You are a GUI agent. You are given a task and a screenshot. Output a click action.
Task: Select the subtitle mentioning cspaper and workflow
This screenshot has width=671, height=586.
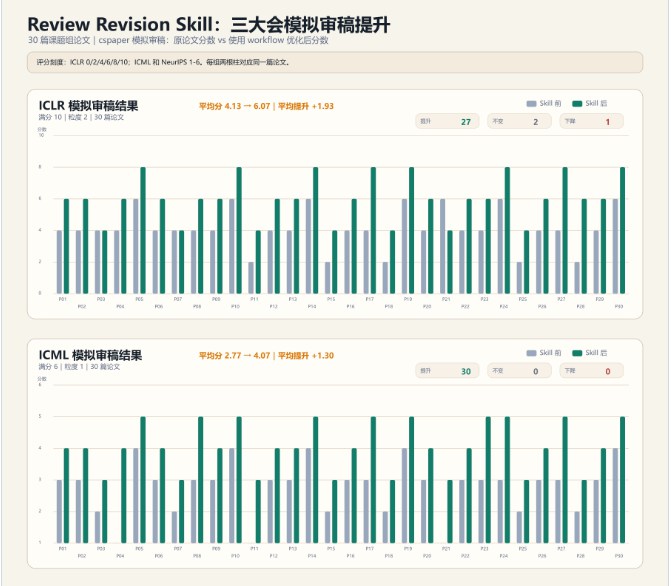click(178, 40)
